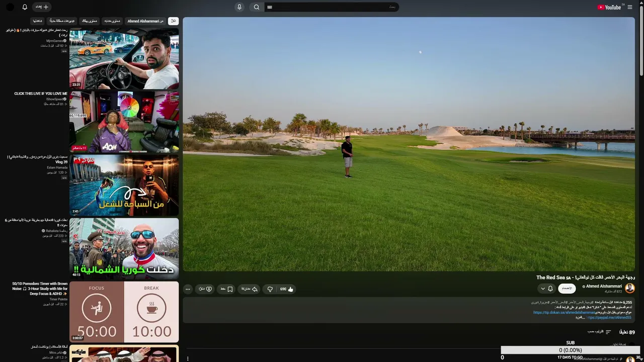644x362 pixels.
Task: Select the 'All' filter chip
Action: [x=174, y=21]
